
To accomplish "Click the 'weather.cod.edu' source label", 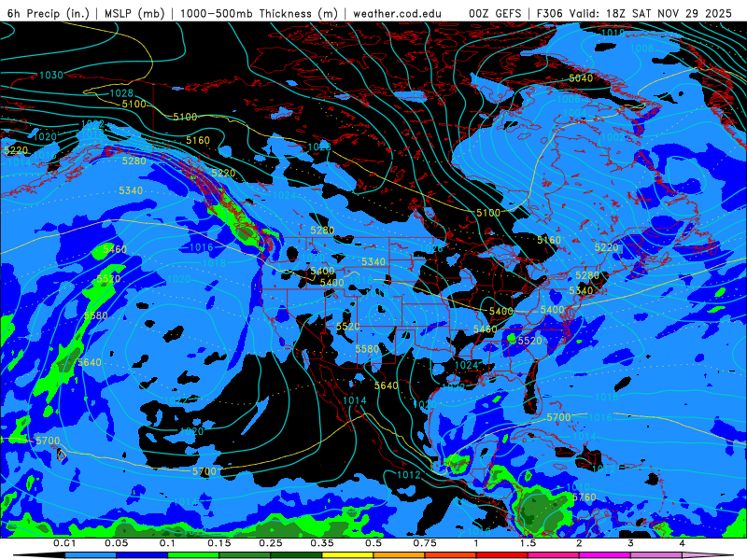I will (x=397, y=13).
